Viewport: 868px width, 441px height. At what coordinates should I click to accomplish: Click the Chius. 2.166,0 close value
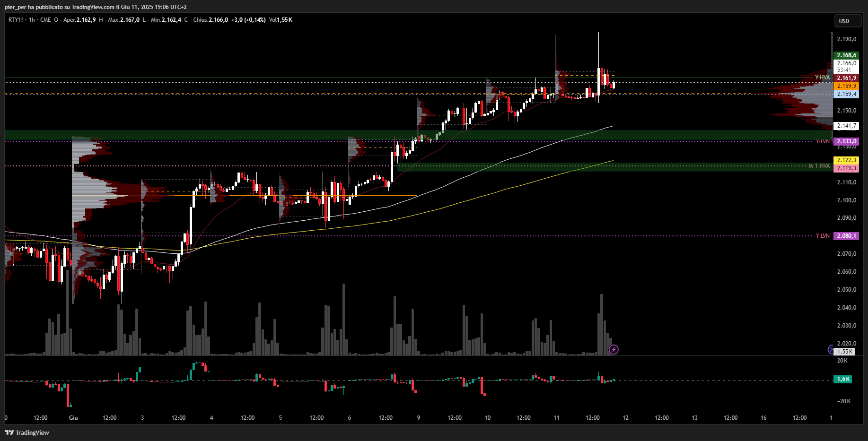coord(210,20)
